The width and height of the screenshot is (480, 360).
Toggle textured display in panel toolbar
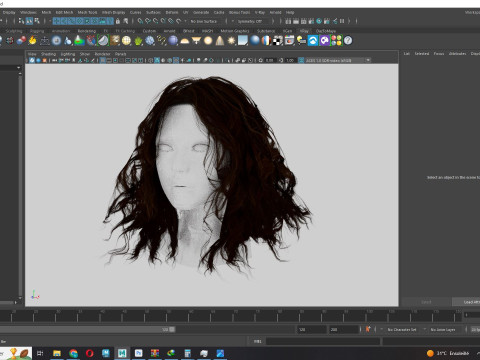point(176,60)
